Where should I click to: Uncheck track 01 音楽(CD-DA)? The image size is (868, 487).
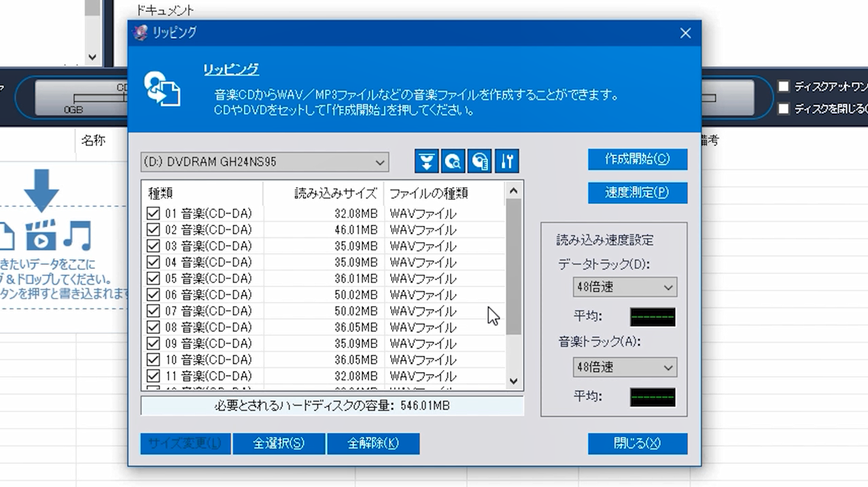click(153, 213)
